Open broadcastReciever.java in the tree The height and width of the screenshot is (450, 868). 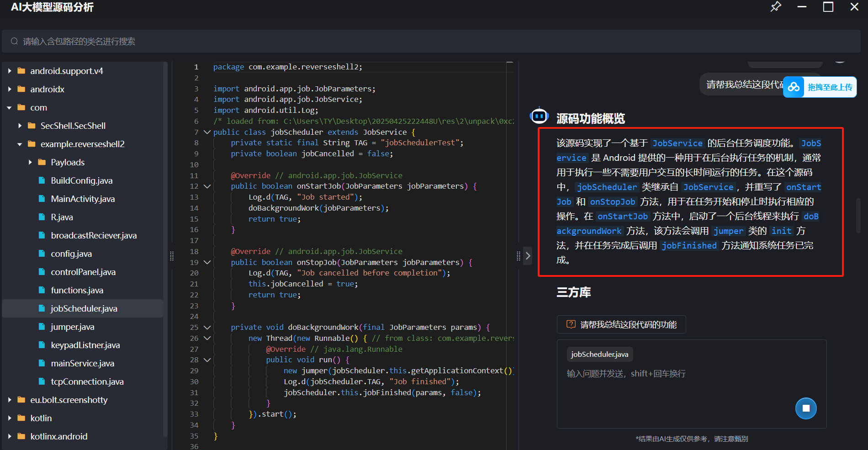(x=94, y=235)
